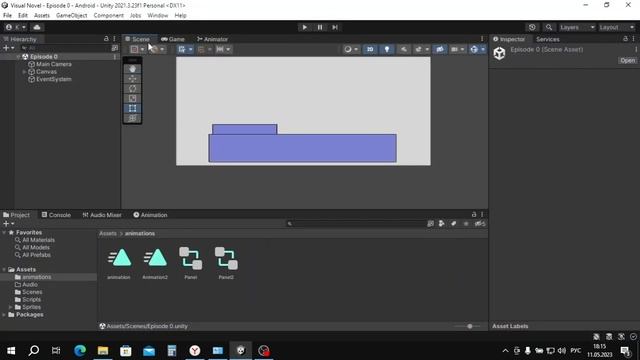Toggle hidden packages visibility count

(x=480, y=224)
